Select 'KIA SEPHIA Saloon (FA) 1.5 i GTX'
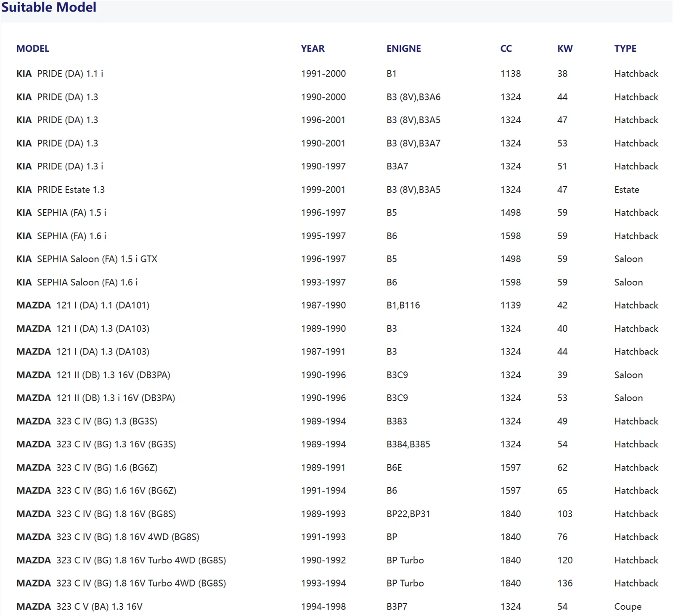Viewport: 673px width, 616px height. point(87,259)
